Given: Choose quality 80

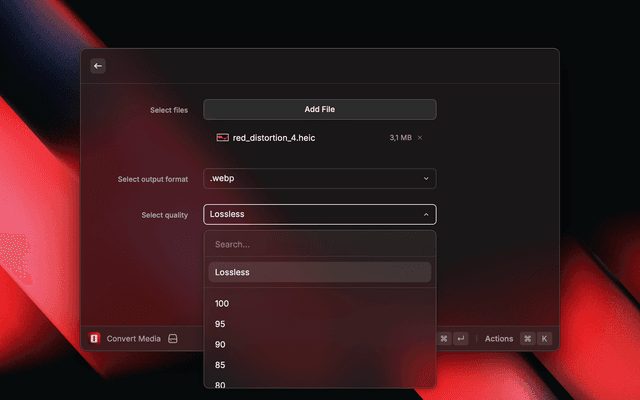Looking at the screenshot, I should 320,384.
